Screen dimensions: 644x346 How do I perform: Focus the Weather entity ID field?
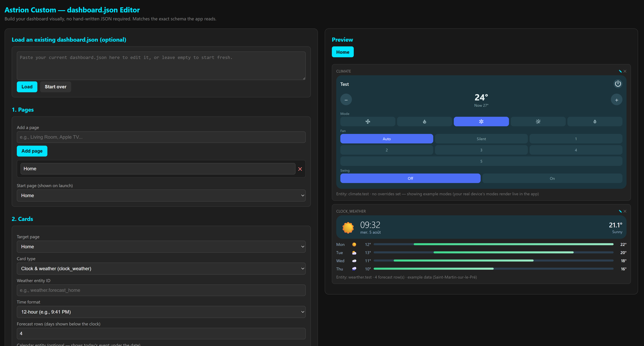pyautogui.click(x=161, y=290)
